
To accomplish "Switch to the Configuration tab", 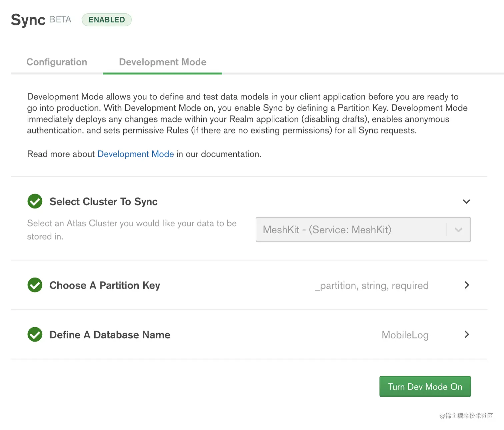I will pyautogui.click(x=57, y=62).
